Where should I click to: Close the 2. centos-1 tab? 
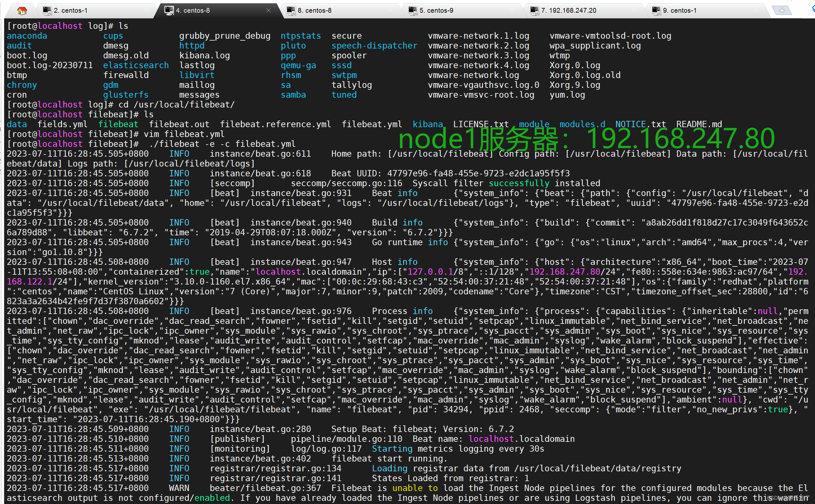click(x=147, y=11)
